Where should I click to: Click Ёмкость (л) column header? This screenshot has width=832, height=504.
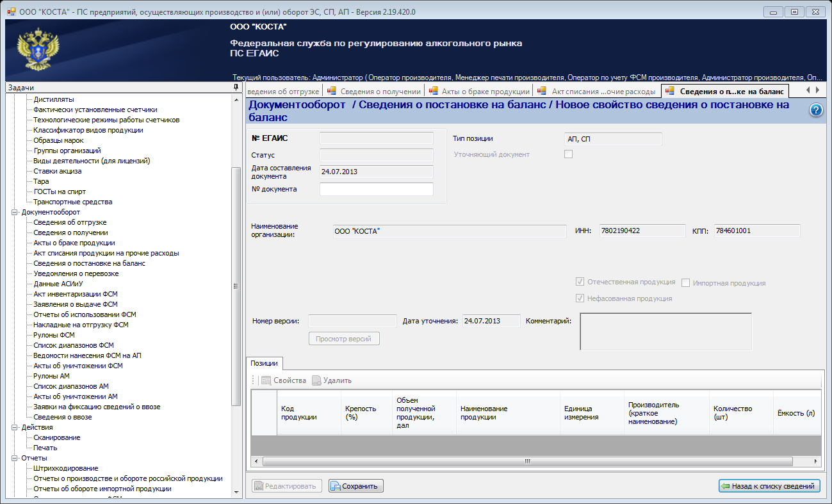[x=796, y=412]
